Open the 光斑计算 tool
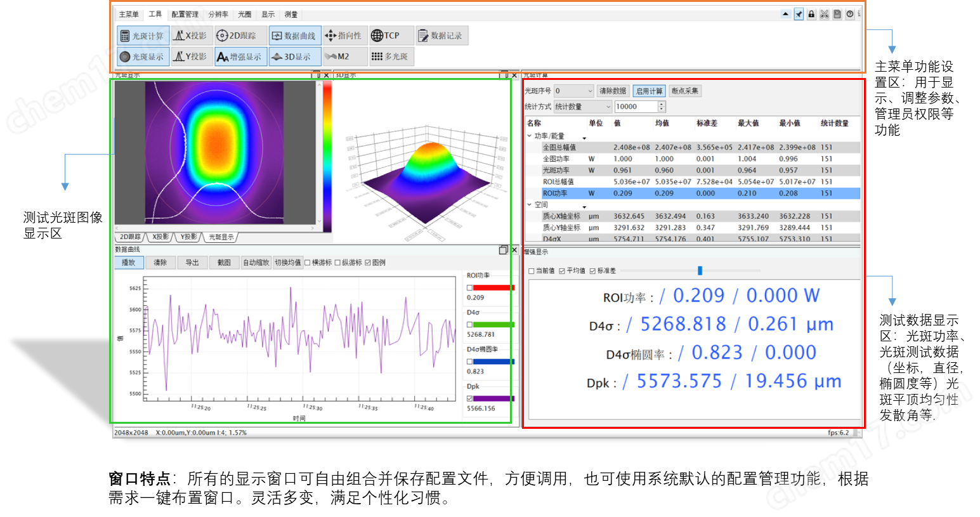Screen dimensions: 980x517 143,36
